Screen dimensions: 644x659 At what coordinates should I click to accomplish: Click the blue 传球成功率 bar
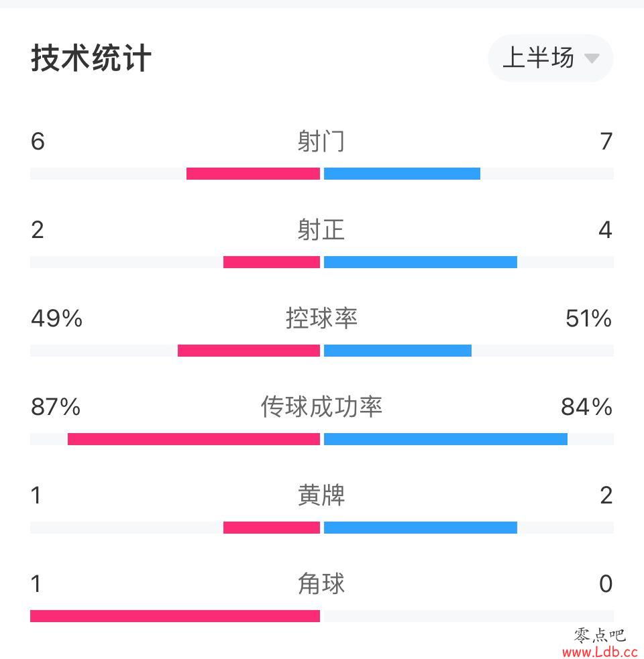446,439
